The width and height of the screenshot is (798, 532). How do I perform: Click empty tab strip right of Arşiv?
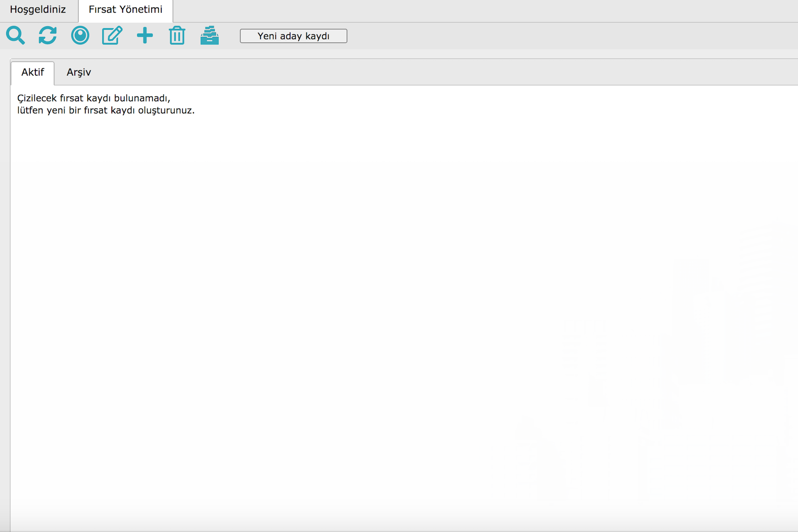pyautogui.click(x=416, y=72)
